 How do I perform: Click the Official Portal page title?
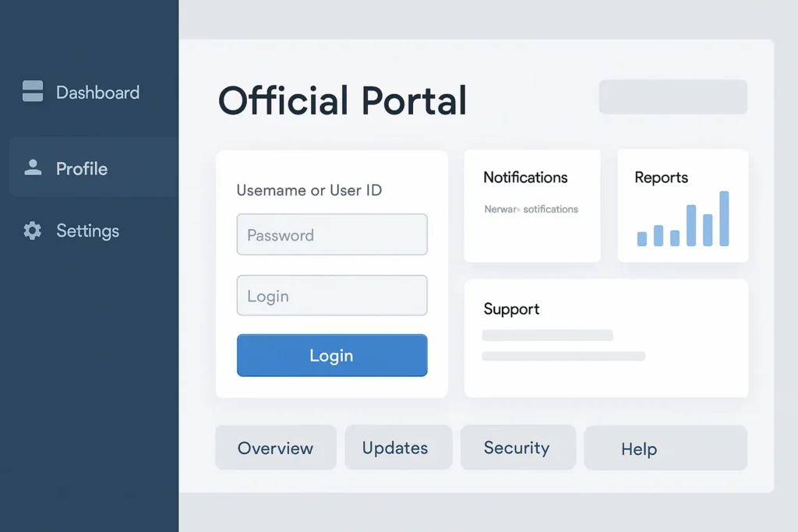click(342, 100)
